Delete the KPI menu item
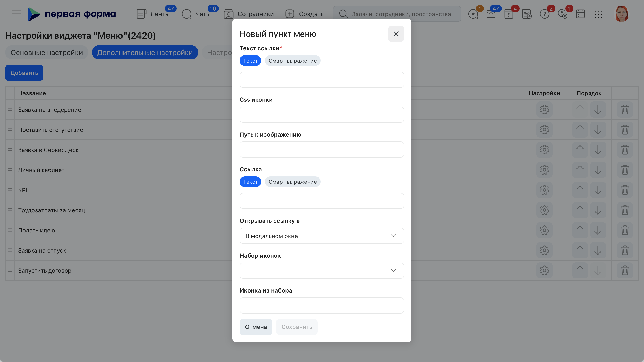Image resolution: width=644 pixels, height=362 pixels. [x=625, y=190]
